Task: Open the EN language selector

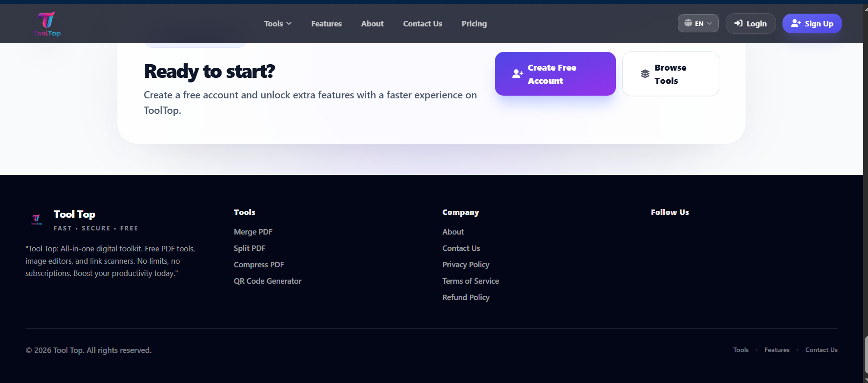Action: click(x=698, y=23)
